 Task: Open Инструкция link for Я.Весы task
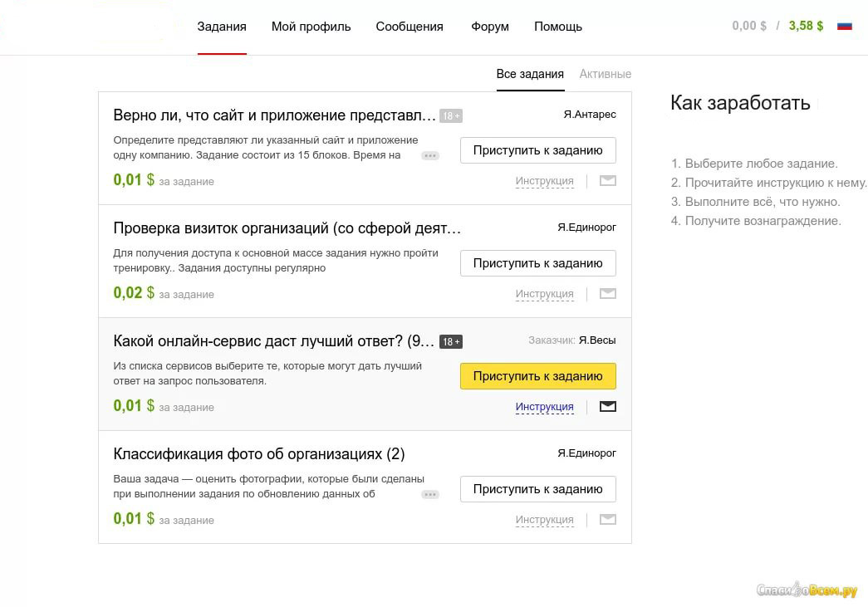[x=544, y=407]
